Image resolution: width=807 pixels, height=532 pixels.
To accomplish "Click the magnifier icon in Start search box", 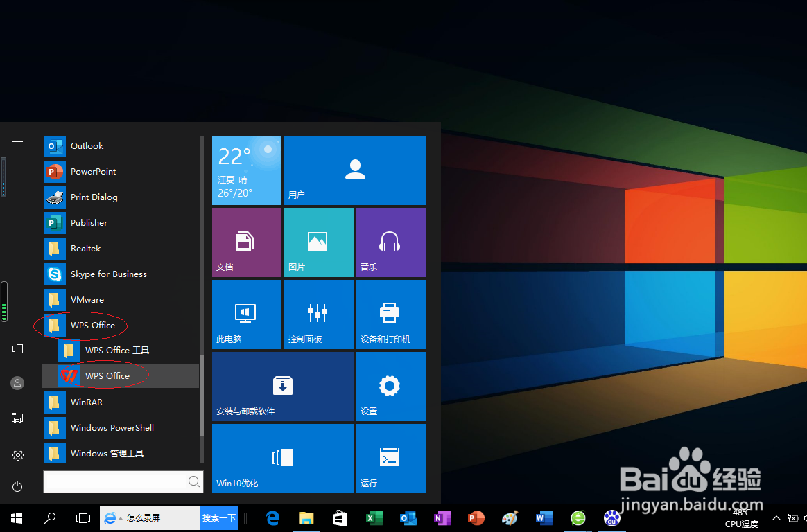I will point(194,481).
